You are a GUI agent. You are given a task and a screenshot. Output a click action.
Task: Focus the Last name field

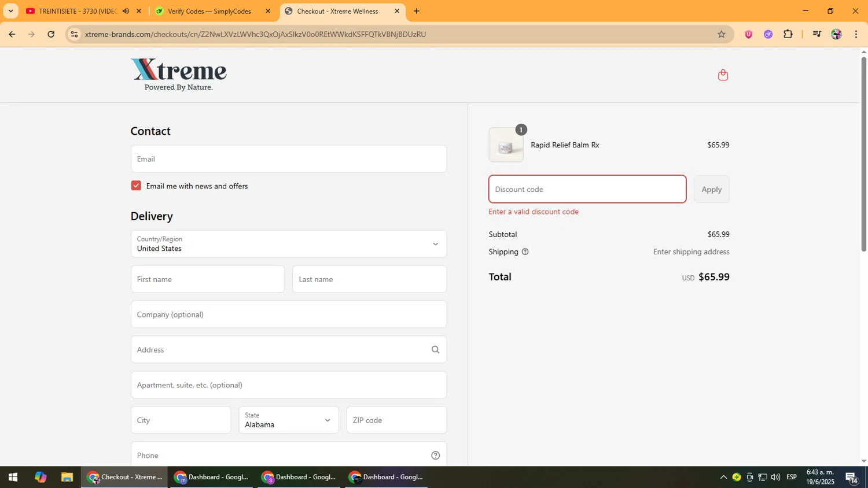click(369, 279)
